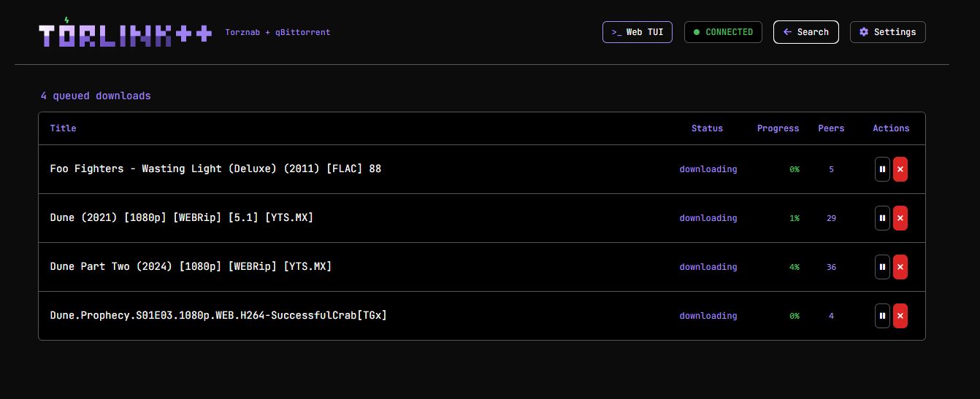Cancel the Dune.Prophecy S01E03 download

click(x=900, y=316)
